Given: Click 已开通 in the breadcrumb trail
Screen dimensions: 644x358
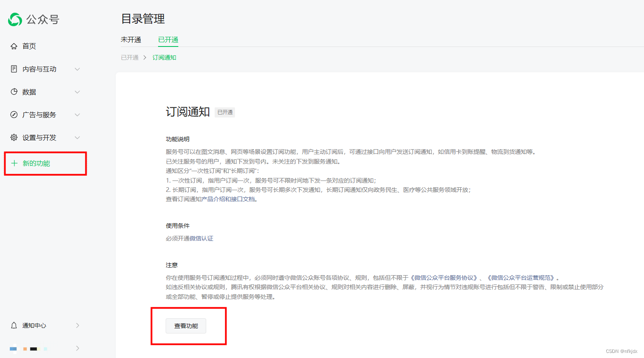Looking at the screenshot, I should 130,57.
